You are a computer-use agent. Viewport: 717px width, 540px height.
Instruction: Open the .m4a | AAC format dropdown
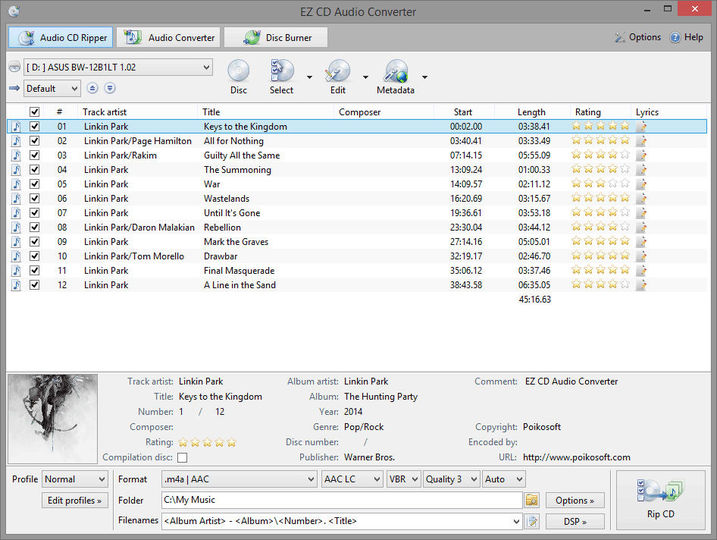(x=239, y=479)
